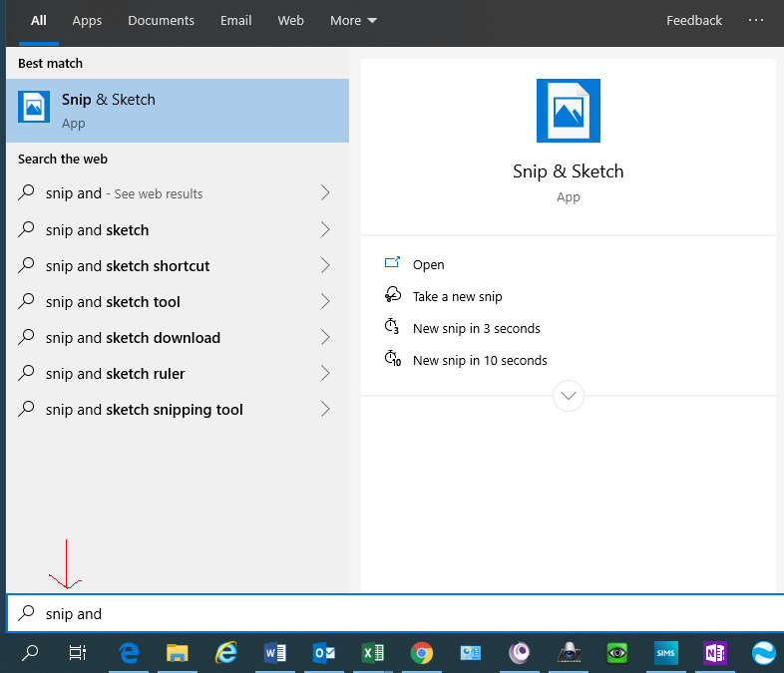Click the 10-second timer icon

point(393,358)
